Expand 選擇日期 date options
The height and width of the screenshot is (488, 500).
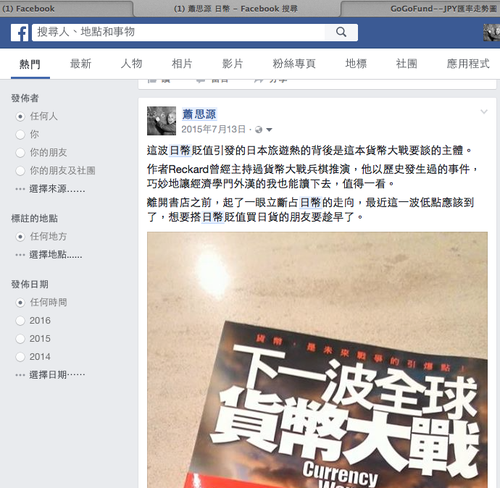50,375
